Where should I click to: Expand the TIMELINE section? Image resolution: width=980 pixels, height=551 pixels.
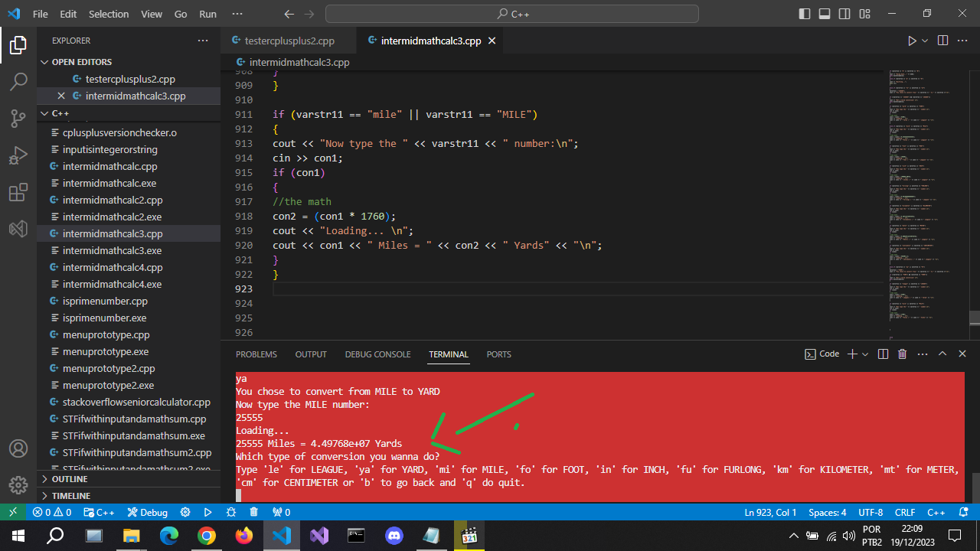(70, 496)
